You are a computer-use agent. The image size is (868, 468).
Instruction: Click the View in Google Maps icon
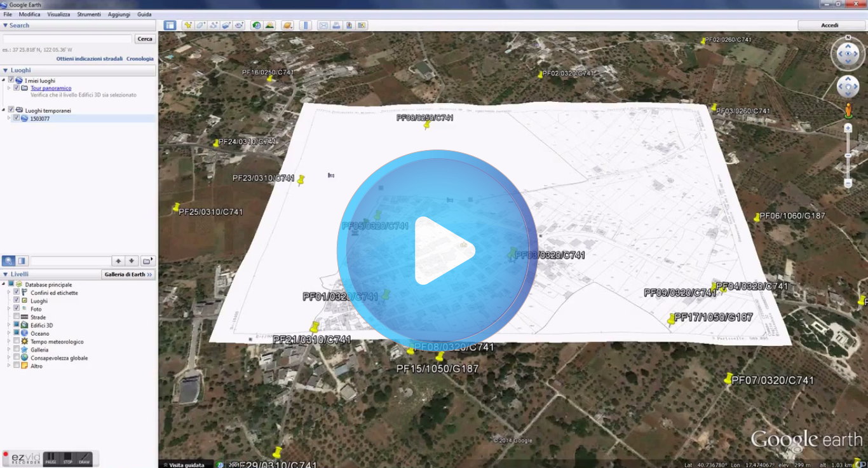(362, 25)
